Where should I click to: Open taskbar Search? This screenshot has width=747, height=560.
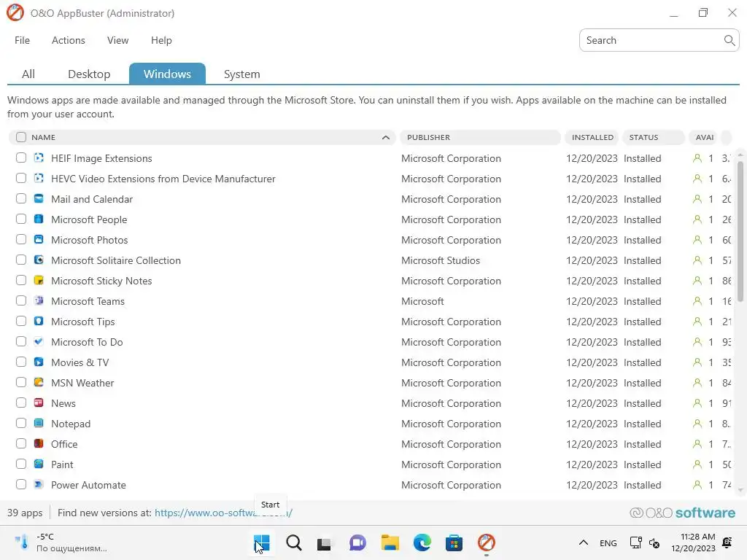click(x=293, y=542)
